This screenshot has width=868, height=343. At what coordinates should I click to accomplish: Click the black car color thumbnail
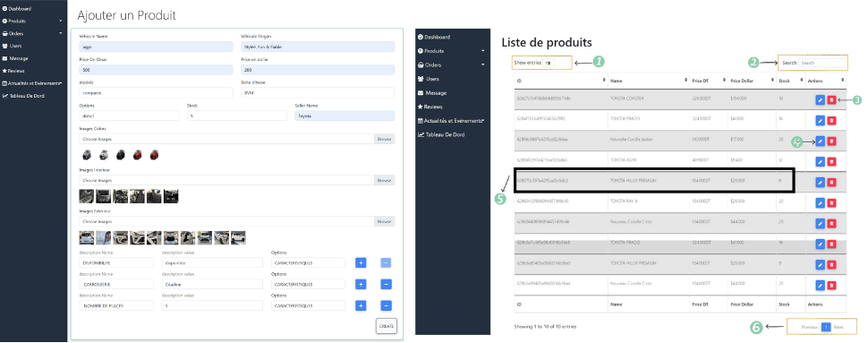click(x=121, y=155)
